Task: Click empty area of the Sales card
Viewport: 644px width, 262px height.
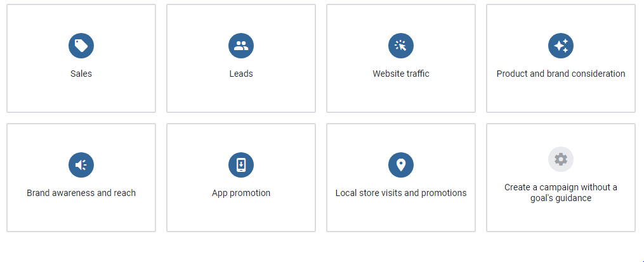Action: [38, 95]
